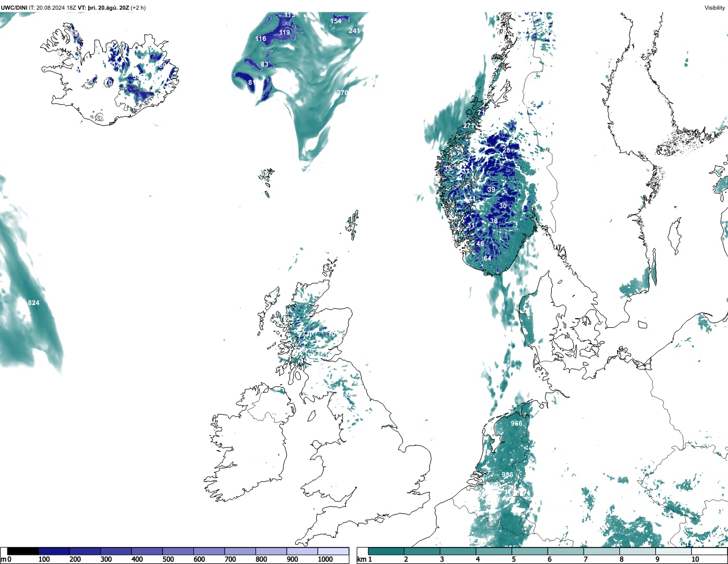Pick the 400–500 m legend swatch
Image resolution: width=728 pixels, height=564 pixels.
tap(147, 551)
